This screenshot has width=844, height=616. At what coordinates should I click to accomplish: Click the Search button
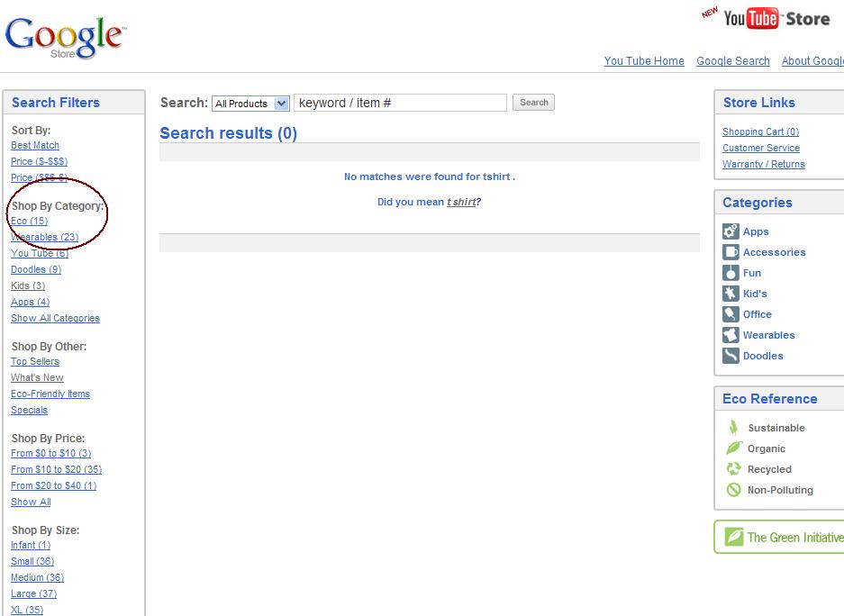[533, 103]
